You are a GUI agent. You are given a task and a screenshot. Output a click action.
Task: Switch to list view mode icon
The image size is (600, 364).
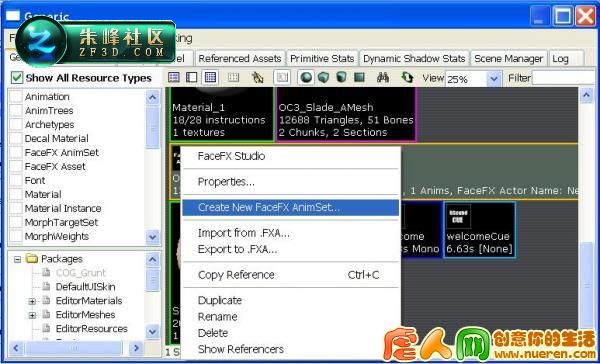coord(174,78)
